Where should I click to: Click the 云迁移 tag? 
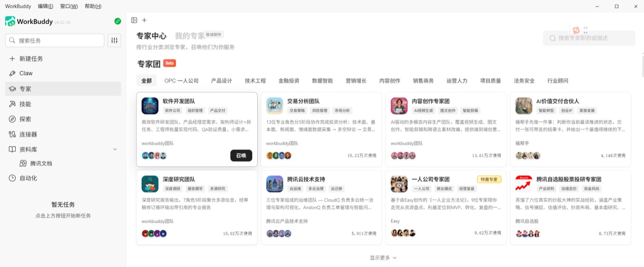337,188
